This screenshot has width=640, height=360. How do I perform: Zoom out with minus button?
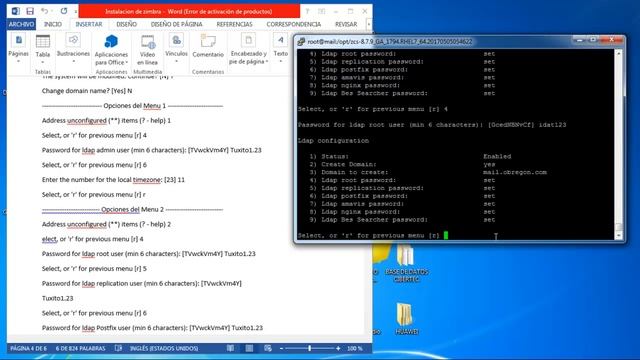tap(281, 348)
